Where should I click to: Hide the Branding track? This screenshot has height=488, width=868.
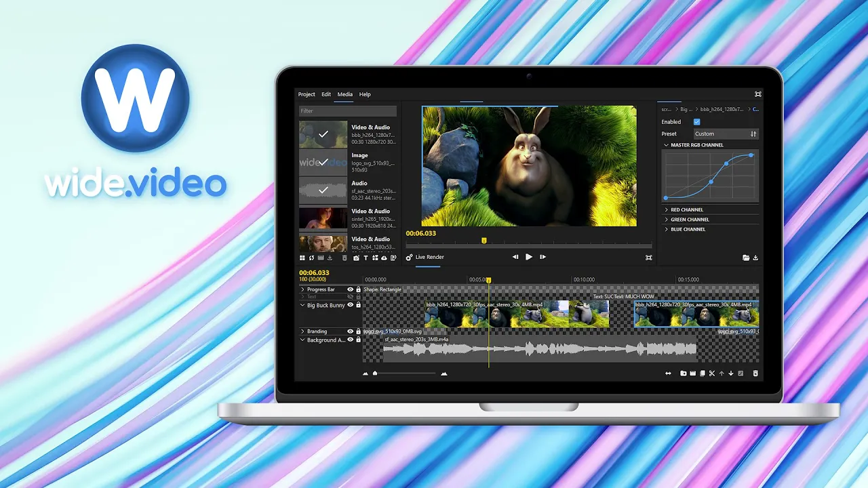tap(351, 331)
